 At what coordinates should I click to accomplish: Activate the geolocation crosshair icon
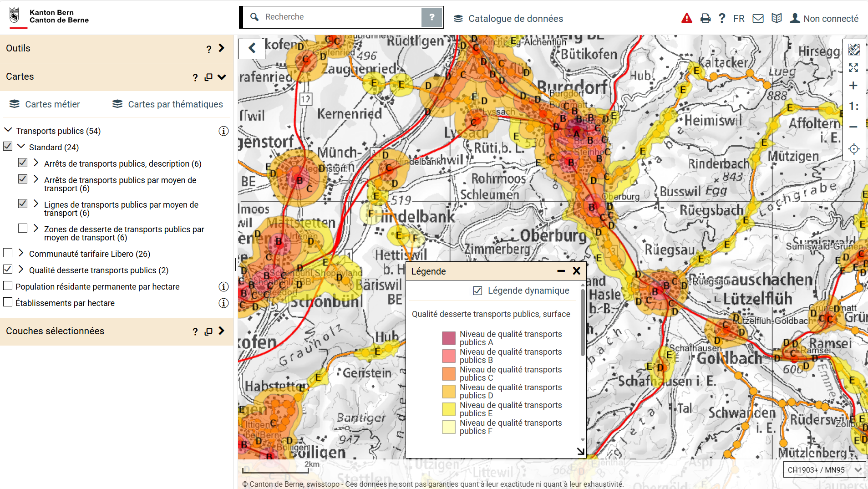point(853,149)
